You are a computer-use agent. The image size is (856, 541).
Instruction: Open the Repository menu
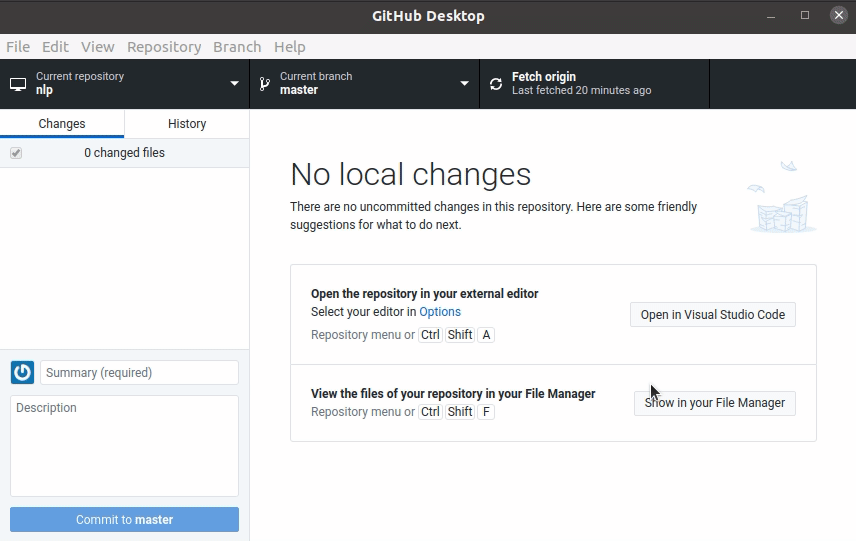click(164, 47)
